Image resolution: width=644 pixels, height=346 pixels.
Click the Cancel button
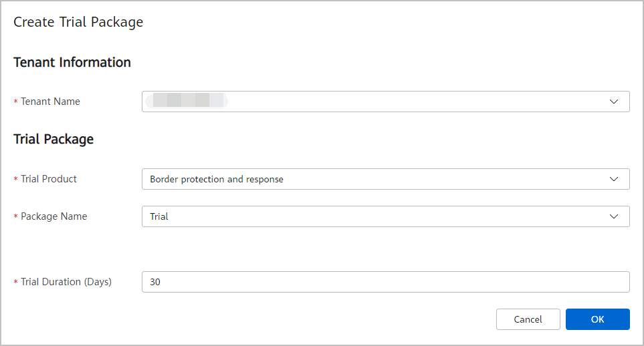(528, 319)
